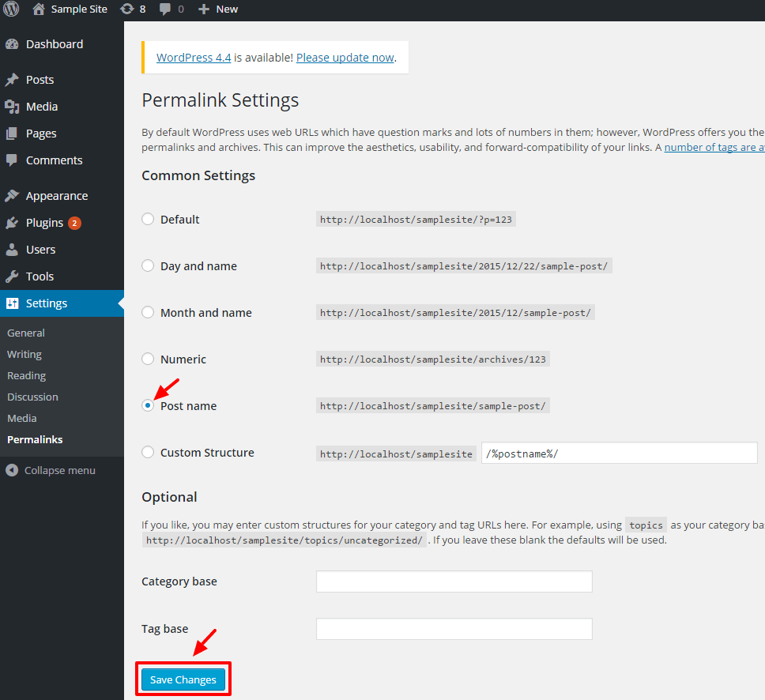The height and width of the screenshot is (700, 765).
Task: Open the Appearance paintbrush menu
Action: (12, 196)
